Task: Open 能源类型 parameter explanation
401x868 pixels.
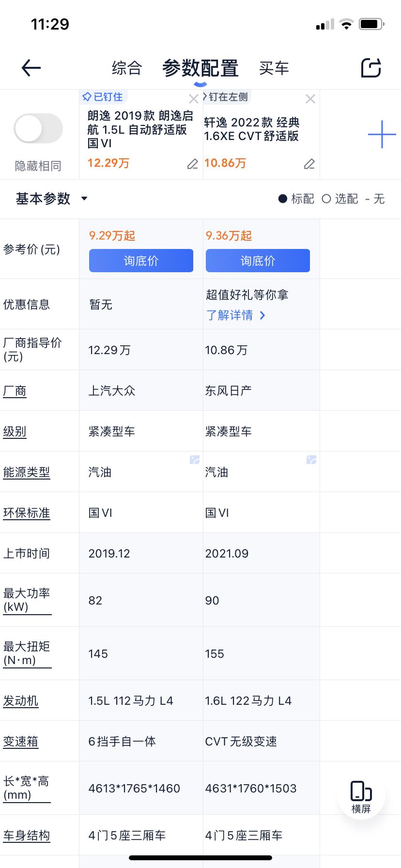Action: [x=27, y=472]
